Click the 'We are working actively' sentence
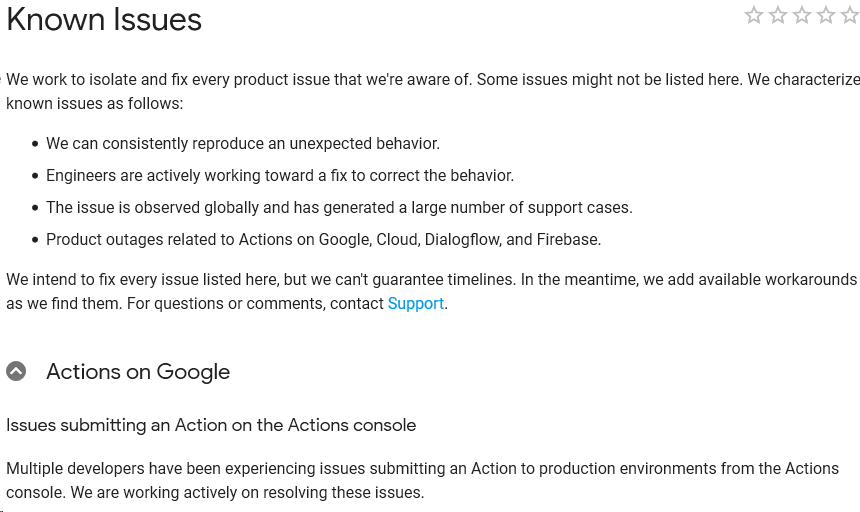Screen dimensions: 860x512 [247, 493]
